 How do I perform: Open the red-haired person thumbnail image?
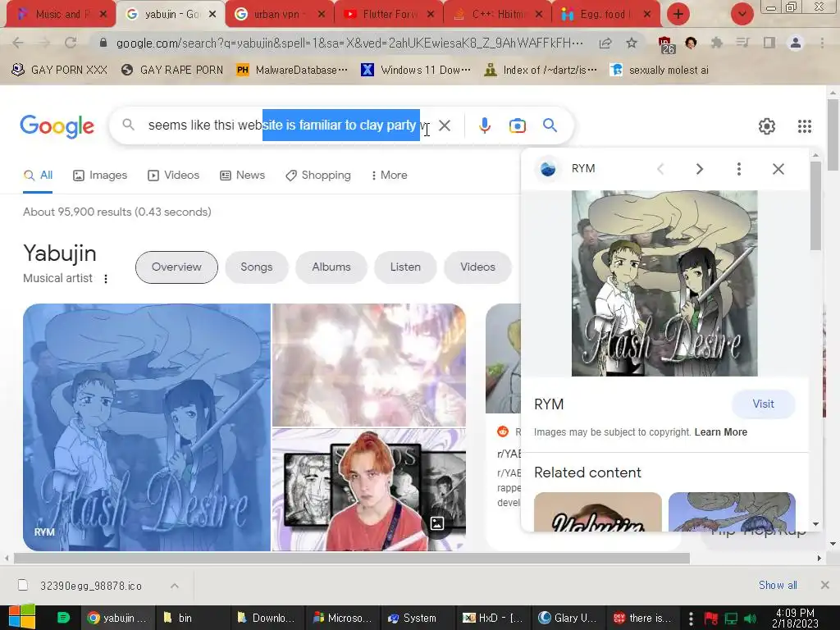pos(368,490)
